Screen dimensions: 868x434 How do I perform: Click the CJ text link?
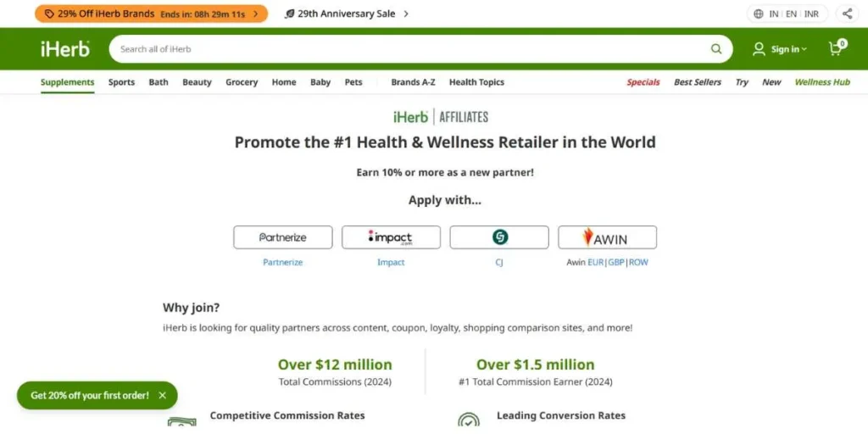coord(499,263)
